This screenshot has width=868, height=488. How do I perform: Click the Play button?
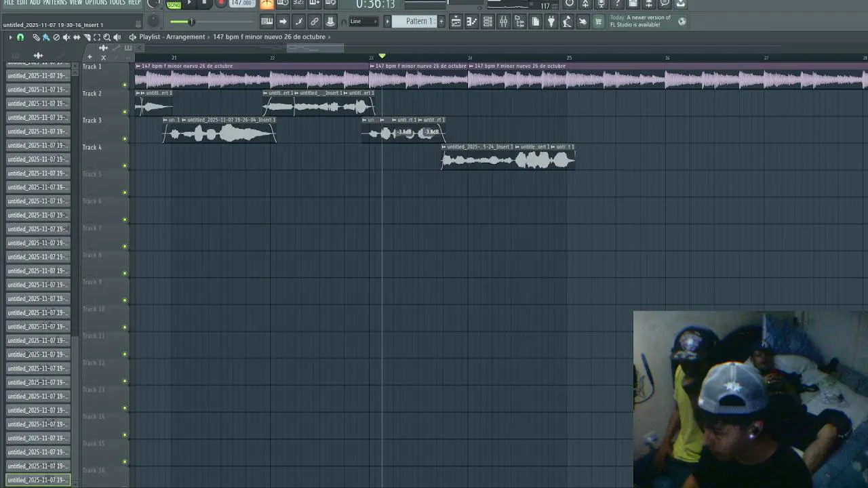tap(190, 3)
